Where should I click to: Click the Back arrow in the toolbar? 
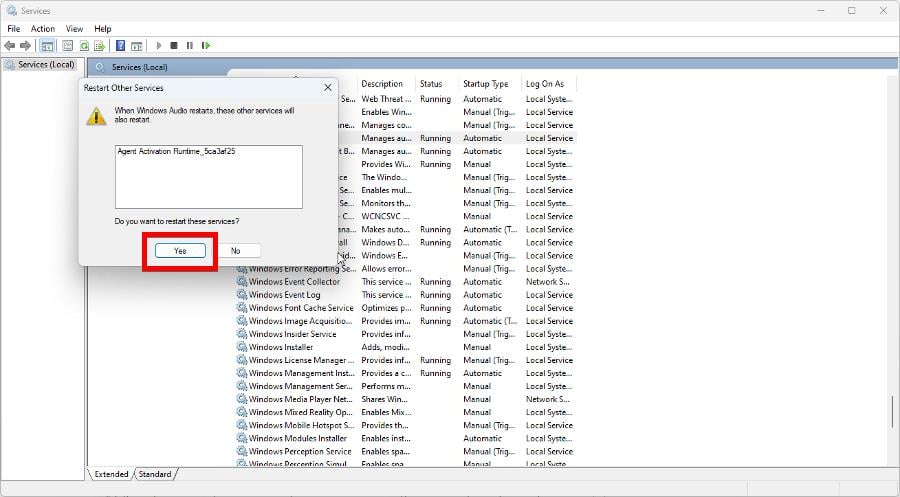pos(10,45)
